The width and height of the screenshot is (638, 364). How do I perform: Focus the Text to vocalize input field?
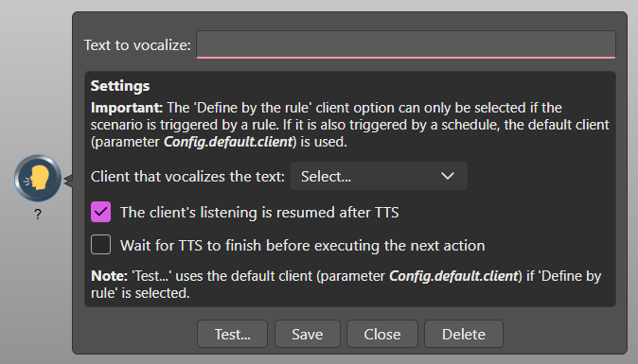[406, 44]
